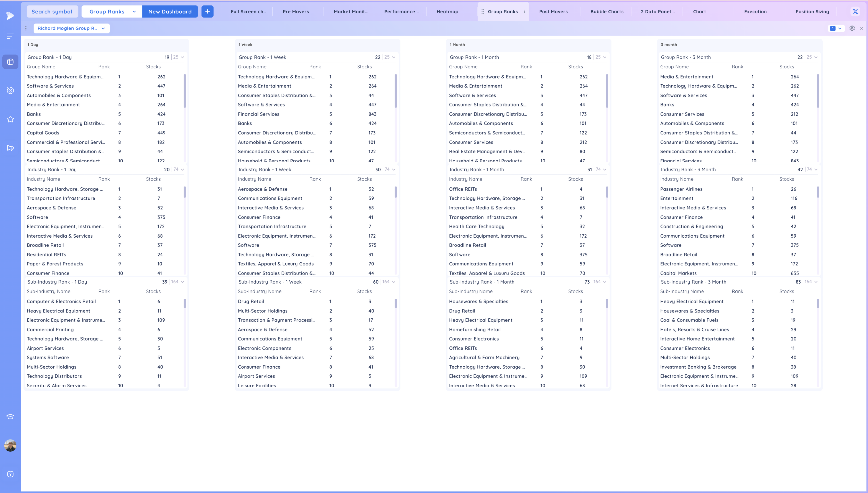Open the watchlist star icon in the sidebar
The image size is (868, 493).
[x=10, y=119]
